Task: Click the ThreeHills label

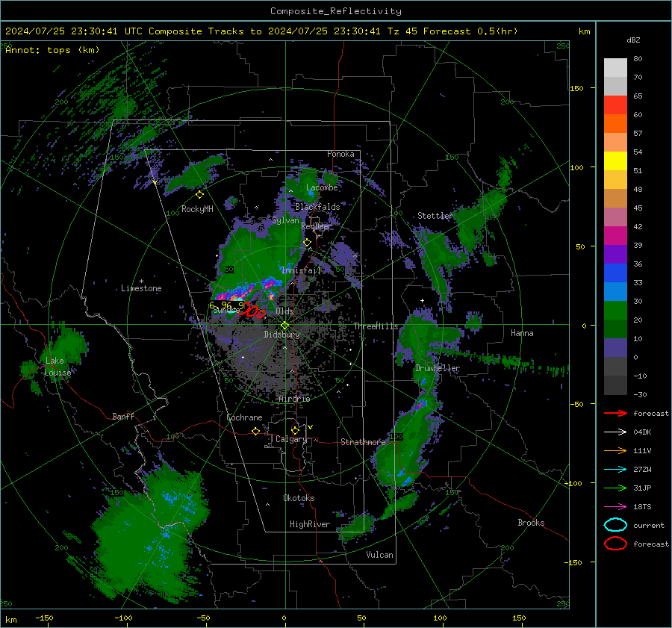Action: (376, 326)
